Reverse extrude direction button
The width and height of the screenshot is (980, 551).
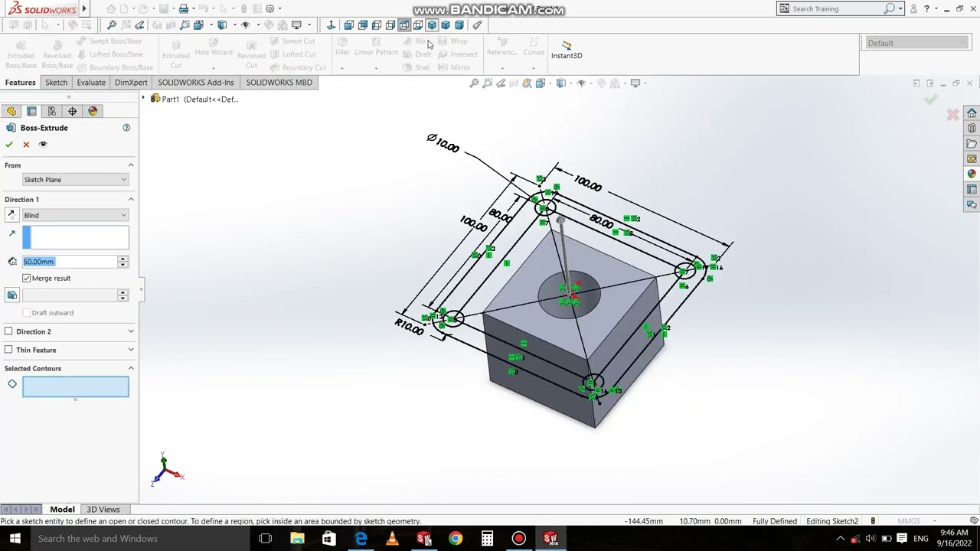coord(11,215)
